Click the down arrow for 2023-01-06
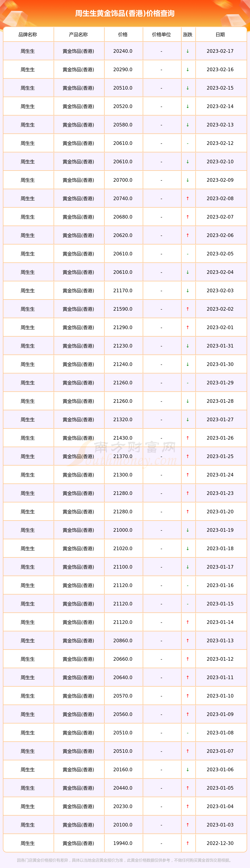This screenshot has height=868, width=250. click(x=187, y=770)
